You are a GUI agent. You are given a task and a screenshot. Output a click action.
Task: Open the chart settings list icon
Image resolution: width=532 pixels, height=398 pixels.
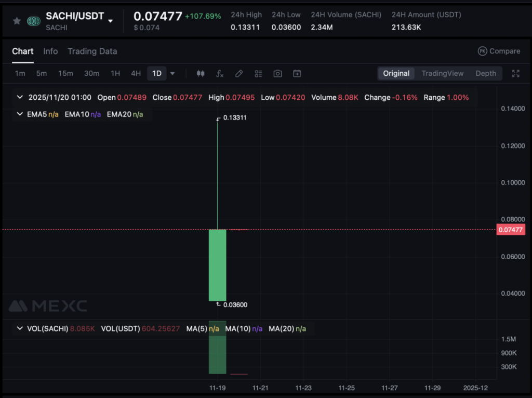click(x=258, y=74)
